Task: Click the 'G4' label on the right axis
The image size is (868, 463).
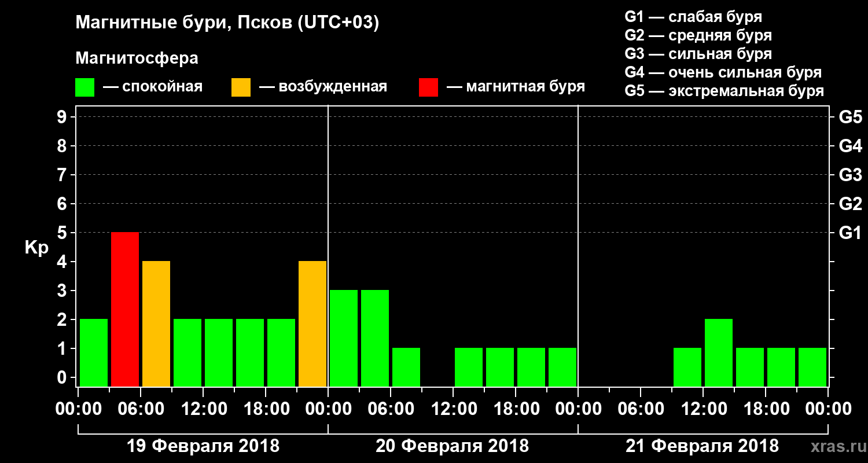Action: point(851,146)
